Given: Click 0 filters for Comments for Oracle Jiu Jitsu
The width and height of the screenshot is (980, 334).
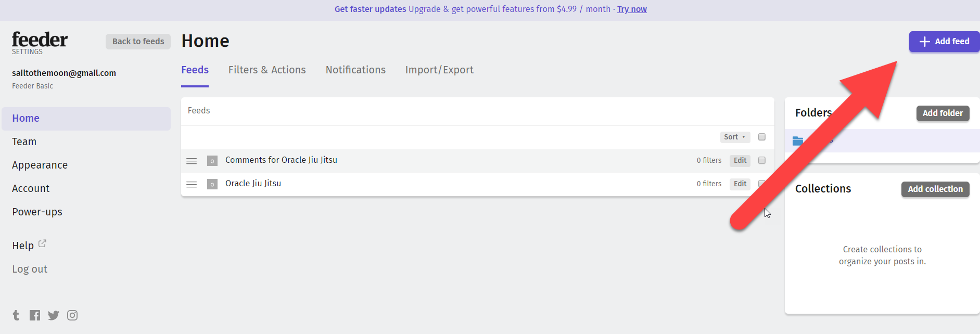Looking at the screenshot, I should click(709, 161).
